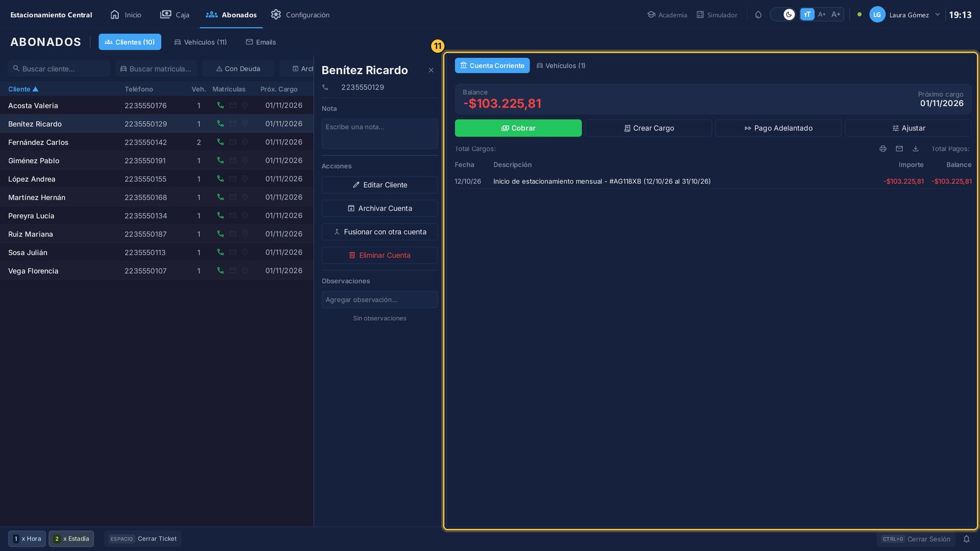Open the Configuración gear menu
This screenshot has width=980, height=551.
[300, 15]
